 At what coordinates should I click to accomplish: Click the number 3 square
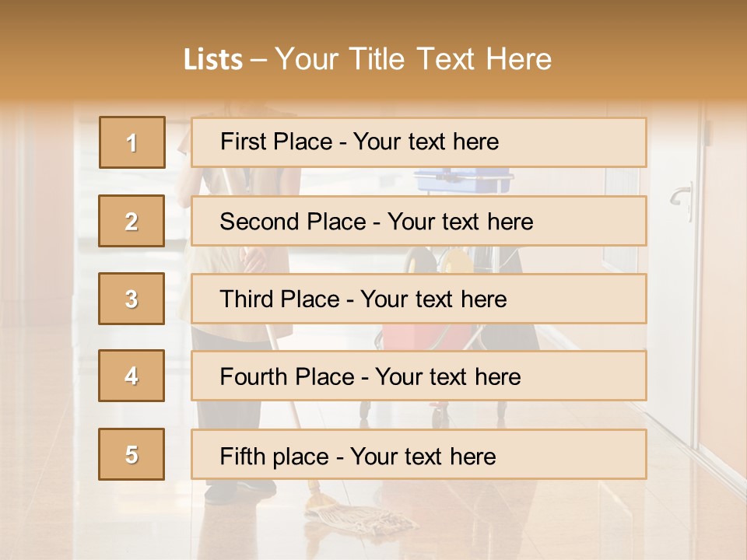(132, 299)
